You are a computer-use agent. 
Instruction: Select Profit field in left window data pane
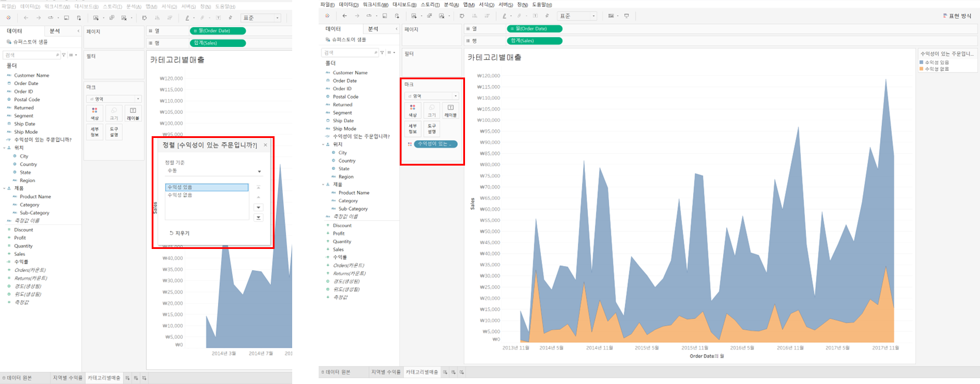point(20,238)
